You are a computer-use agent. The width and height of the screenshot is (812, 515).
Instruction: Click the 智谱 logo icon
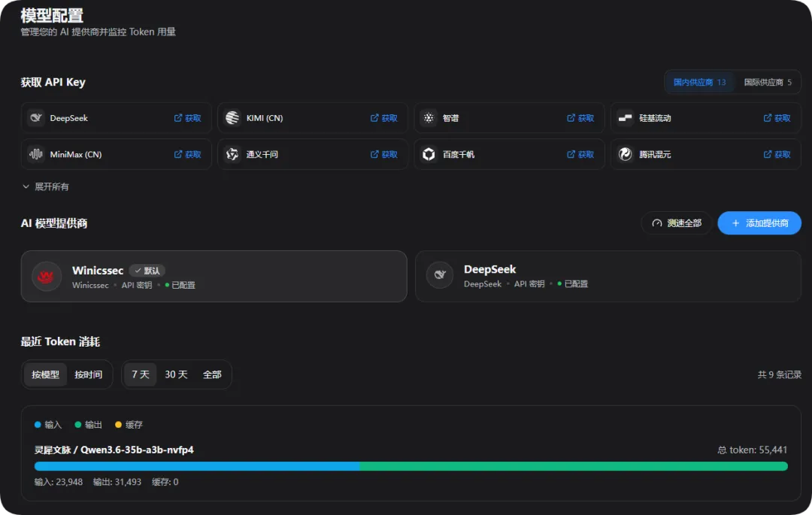click(x=429, y=118)
